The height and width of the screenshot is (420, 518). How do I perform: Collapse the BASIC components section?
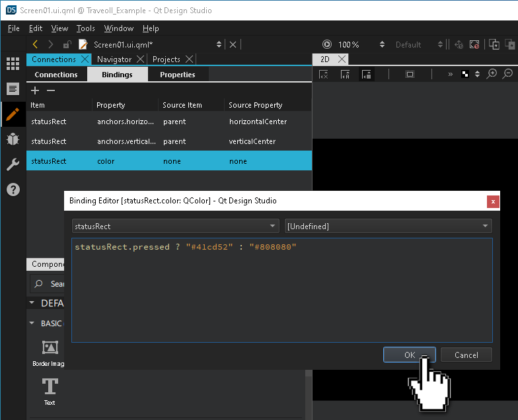click(x=32, y=324)
